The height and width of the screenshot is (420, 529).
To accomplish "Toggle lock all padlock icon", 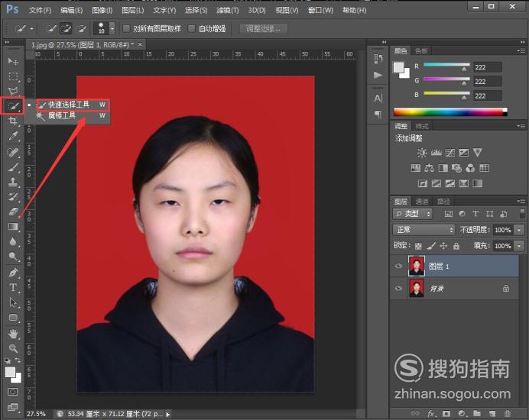I will 456,246.
